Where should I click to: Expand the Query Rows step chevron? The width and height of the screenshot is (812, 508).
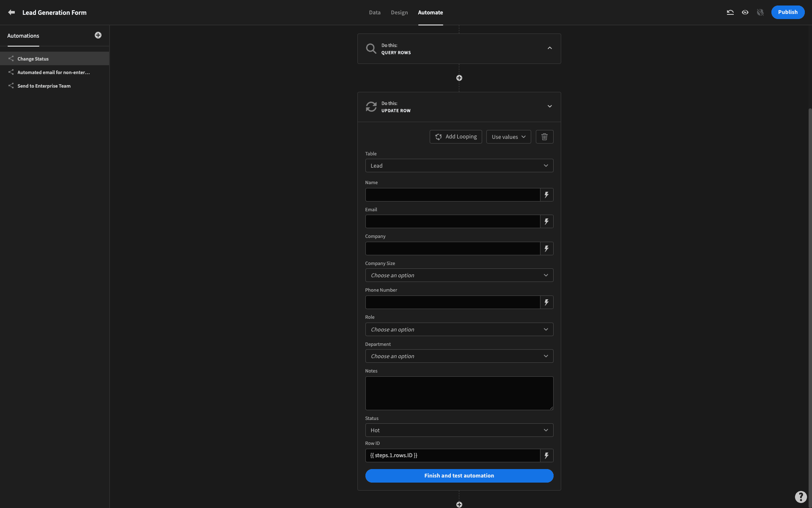point(549,48)
